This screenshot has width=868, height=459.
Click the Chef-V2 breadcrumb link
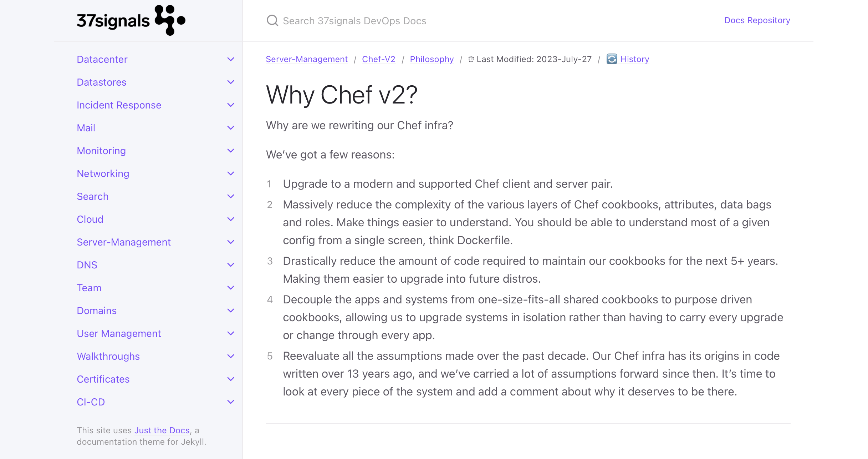pos(378,59)
